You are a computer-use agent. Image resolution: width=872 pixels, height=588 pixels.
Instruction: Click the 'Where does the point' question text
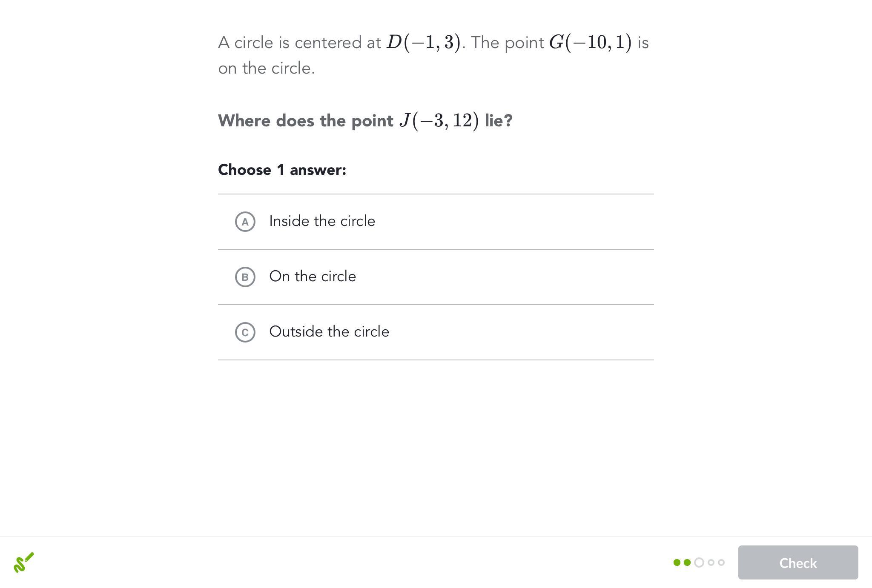pos(306,121)
